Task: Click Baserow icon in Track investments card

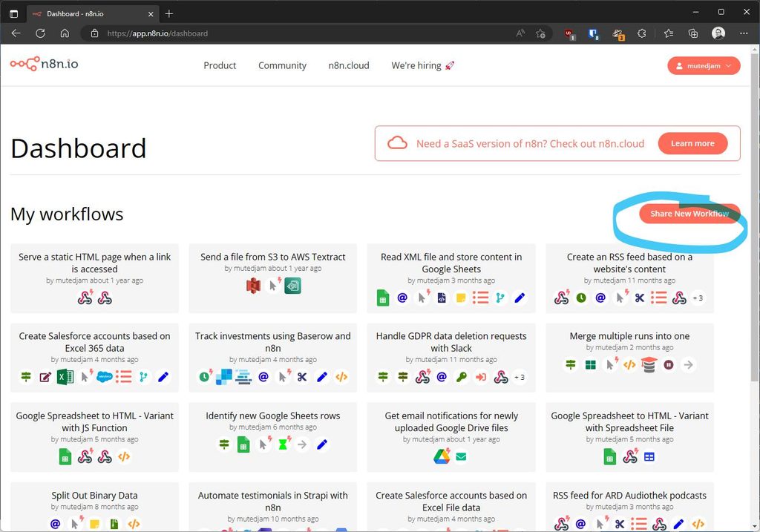Action: pos(223,377)
